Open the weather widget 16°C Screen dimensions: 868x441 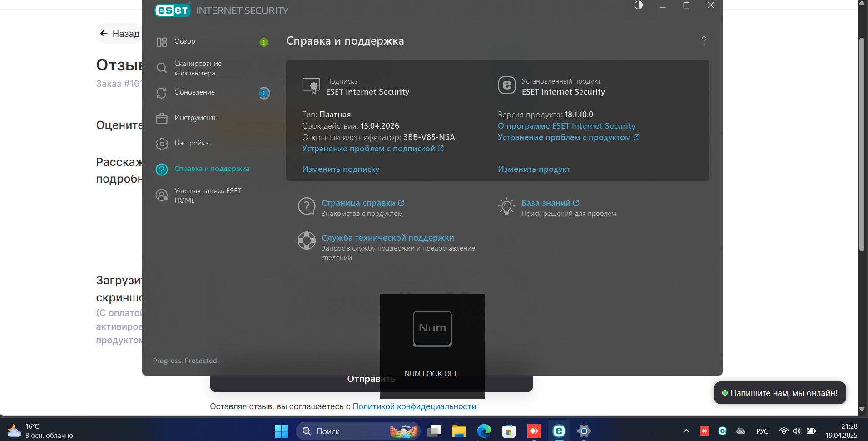[x=40, y=431]
